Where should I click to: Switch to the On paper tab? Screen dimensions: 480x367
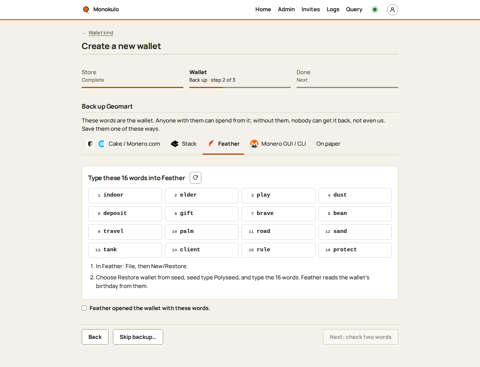[x=328, y=144]
